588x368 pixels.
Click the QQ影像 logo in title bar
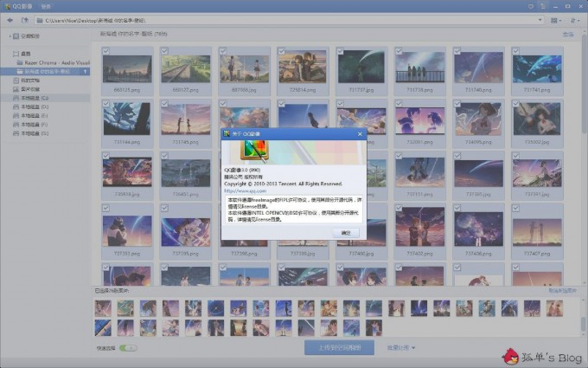pos(7,6)
